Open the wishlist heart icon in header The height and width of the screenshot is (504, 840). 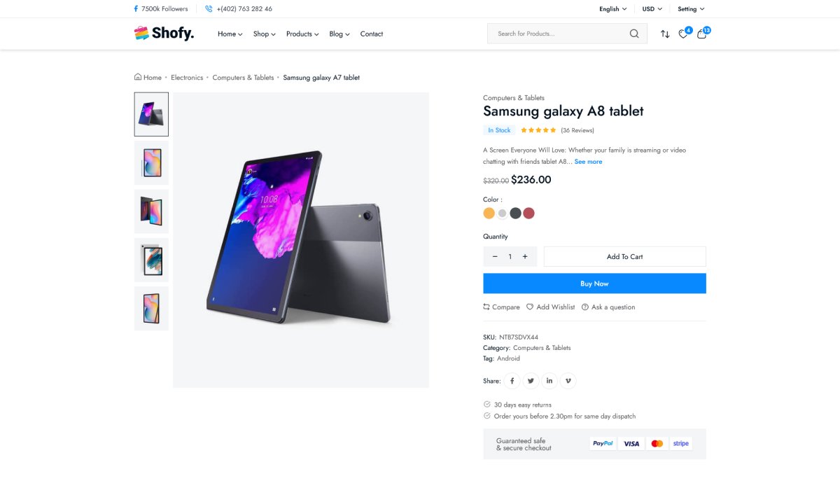coord(683,34)
